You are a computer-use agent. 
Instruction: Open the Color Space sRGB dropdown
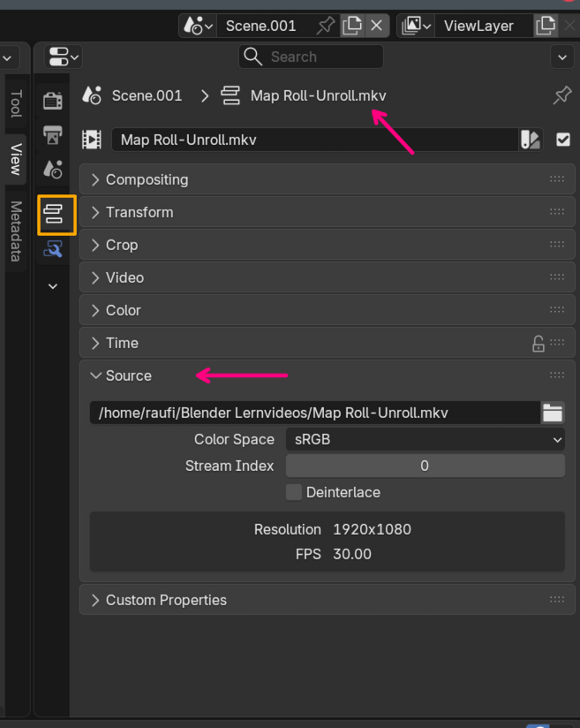click(425, 439)
